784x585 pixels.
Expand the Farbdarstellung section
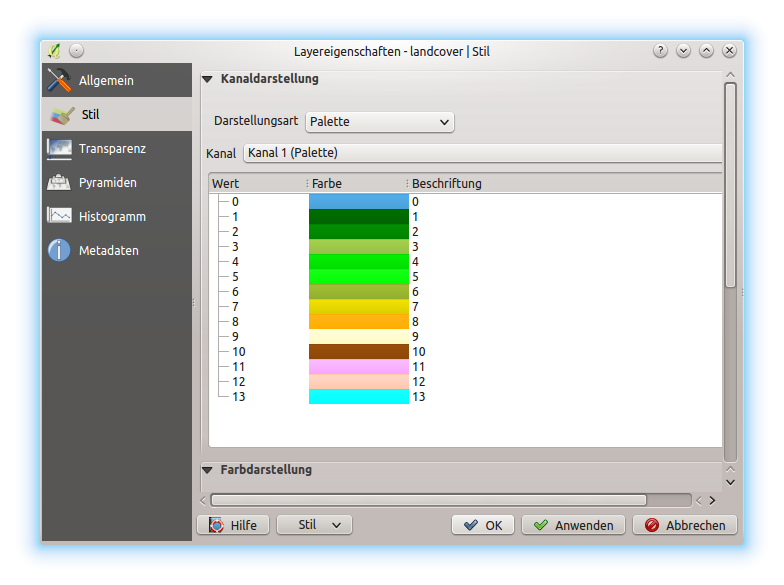click(208, 470)
